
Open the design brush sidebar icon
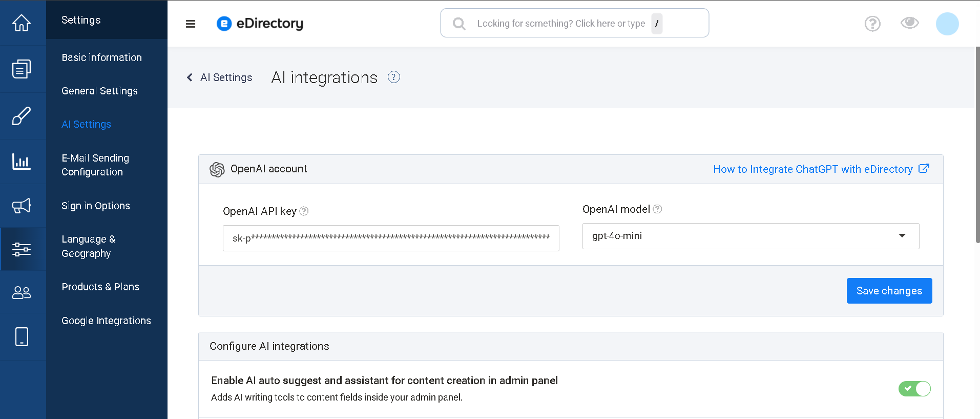pos(22,116)
